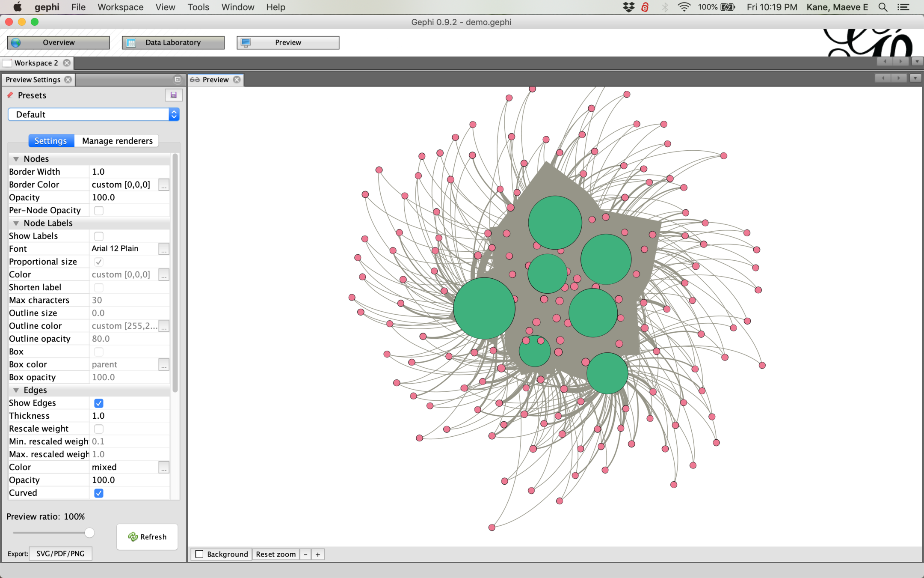Click the Refresh button
The height and width of the screenshot is (578, 924).
(147, 536)
